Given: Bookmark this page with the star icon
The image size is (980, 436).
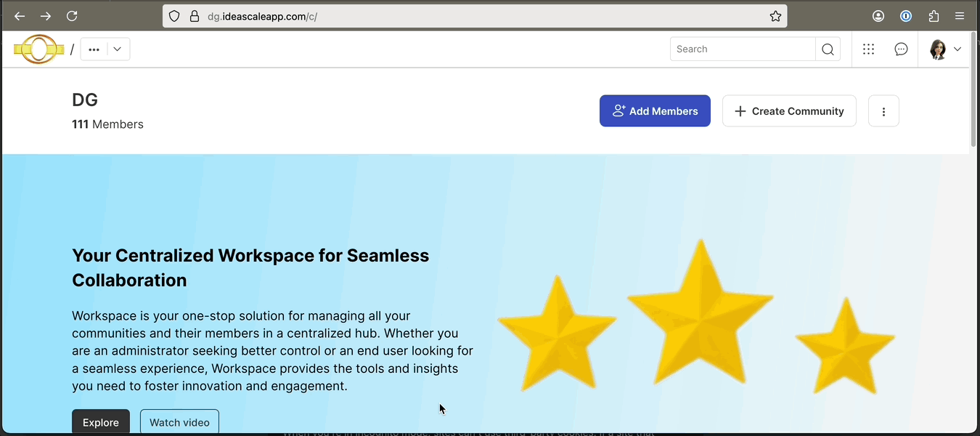Looking at the screenshot, I should coord(775,16).
